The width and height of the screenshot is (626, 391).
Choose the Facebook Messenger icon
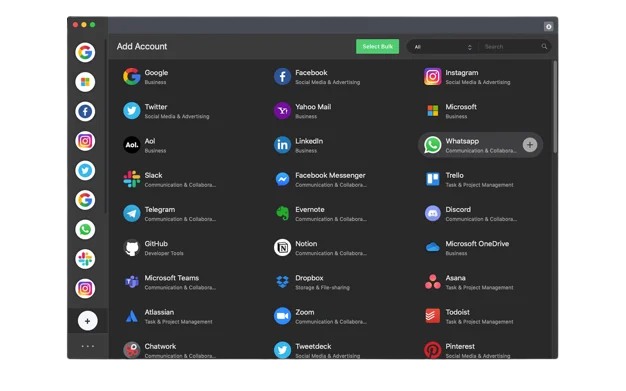click(x=282, y=179)
